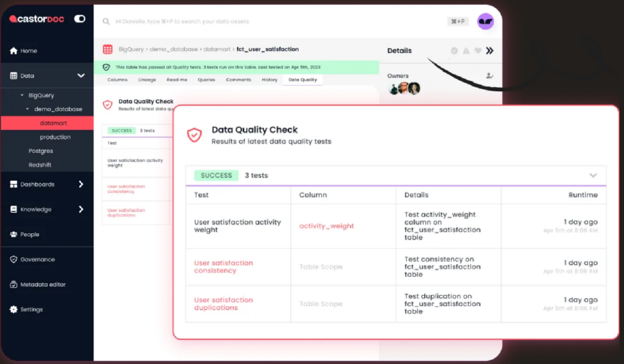The width and height of the screenshot is (624, 364).
Task: Switch to the Data Quality tab
Action: (x=303, y=80)
